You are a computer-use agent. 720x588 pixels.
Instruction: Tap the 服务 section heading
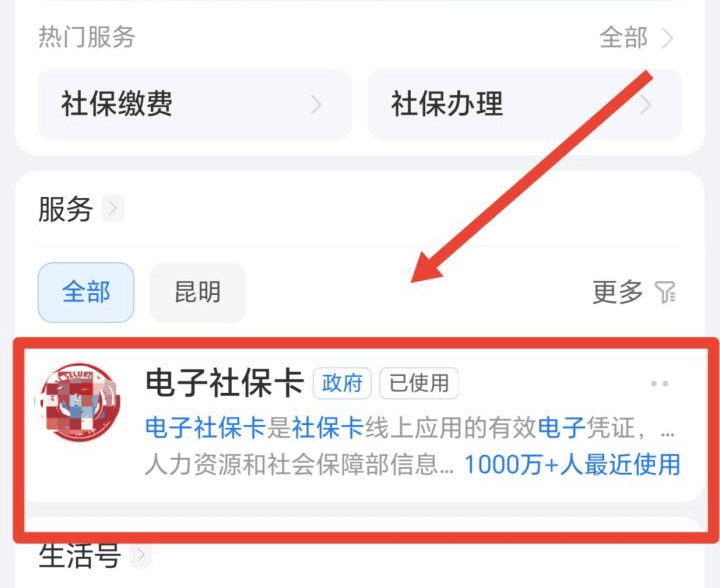point(66,209)
